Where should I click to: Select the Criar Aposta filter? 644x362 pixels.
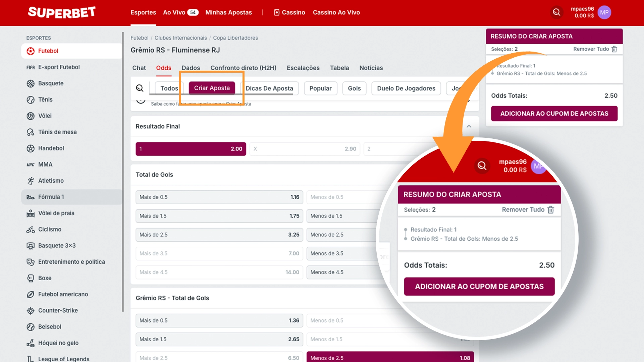point(212,88)
